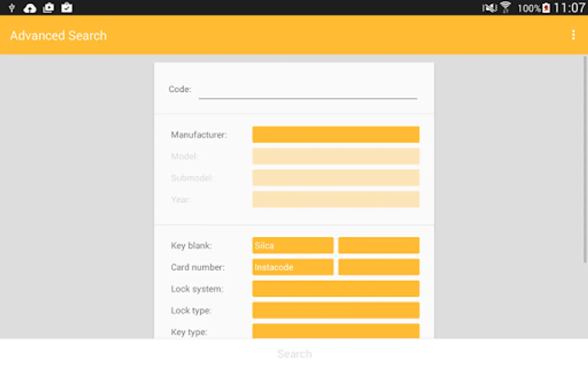Viewport: 588px width, 368px height.
Task: Open the Instacode card number dropdown
Action: pos(293,267)
